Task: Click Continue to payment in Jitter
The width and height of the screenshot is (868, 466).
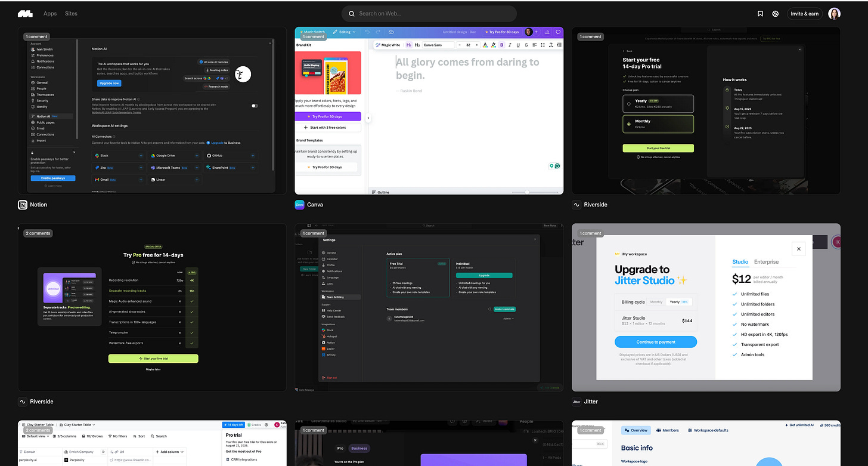Action: pos(656,342)
